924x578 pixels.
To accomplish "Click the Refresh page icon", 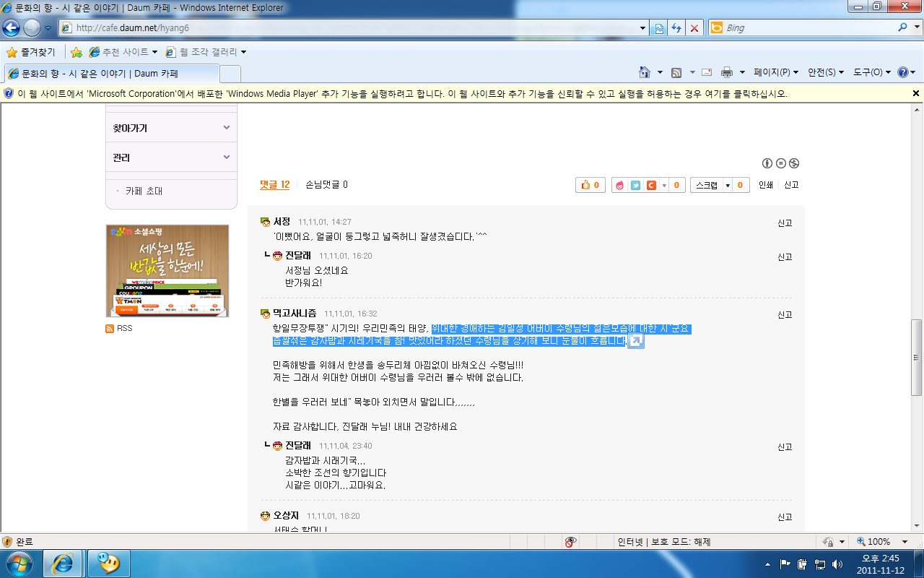I will (x=676, y=28).
